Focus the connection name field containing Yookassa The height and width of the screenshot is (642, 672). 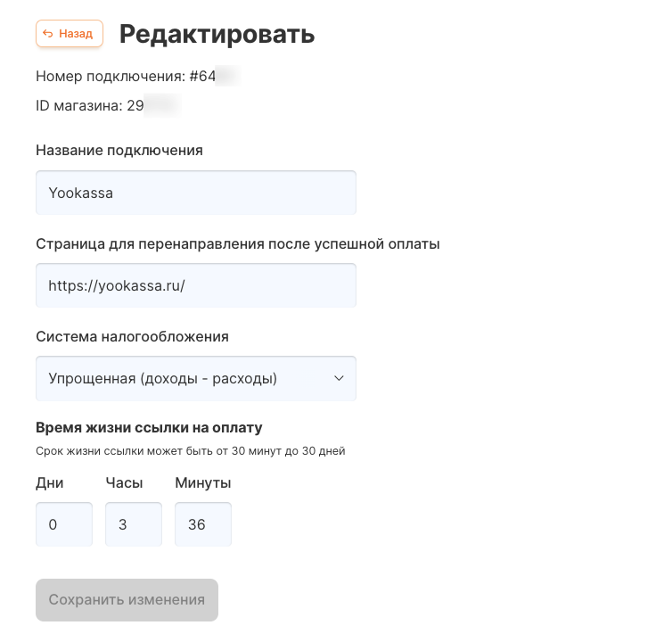coord(196,193)
